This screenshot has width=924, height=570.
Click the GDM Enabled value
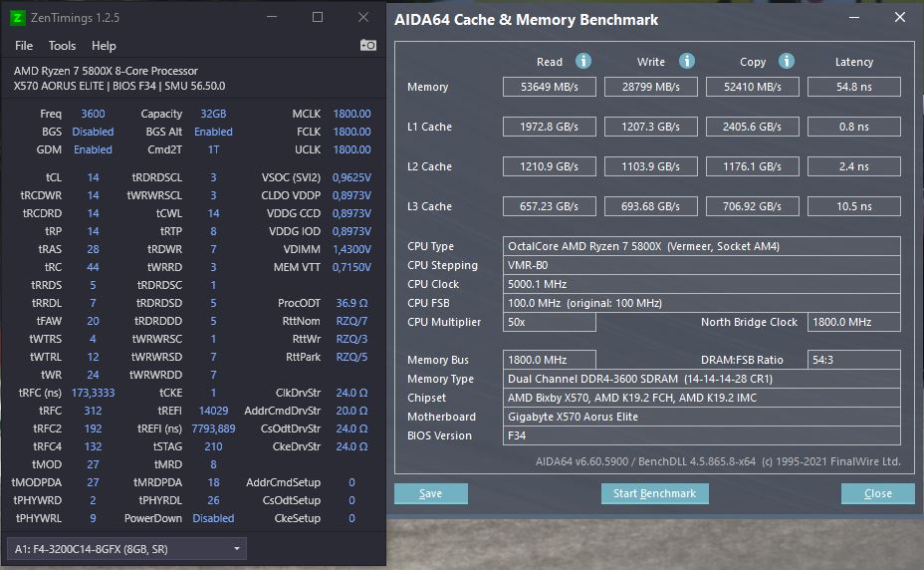(x=93, y=149)
